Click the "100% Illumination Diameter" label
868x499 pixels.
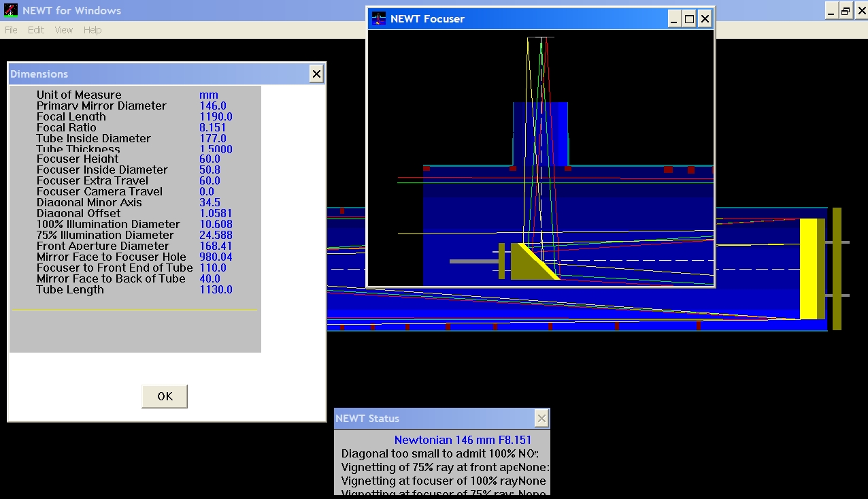(x=108, y=225)
